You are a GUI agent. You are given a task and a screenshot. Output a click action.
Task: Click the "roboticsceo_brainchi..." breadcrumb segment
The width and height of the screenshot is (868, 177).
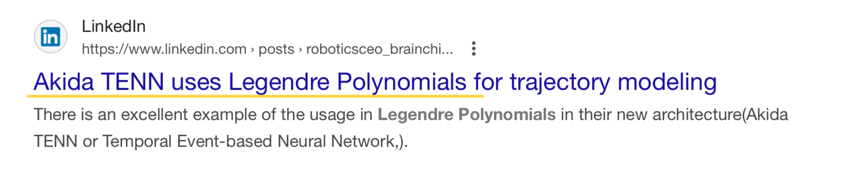point(379,49)
